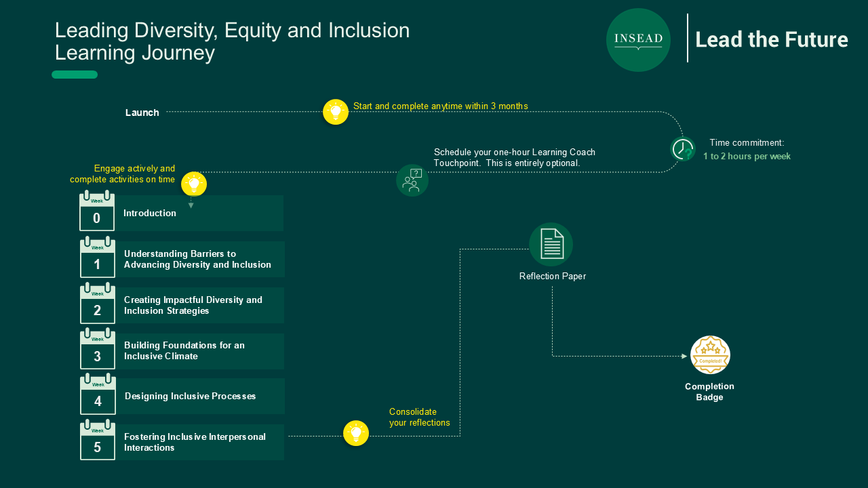Click the Week 0 calendar icon
868x488 pixels.
pyautogui.click(x=97, y=211)
